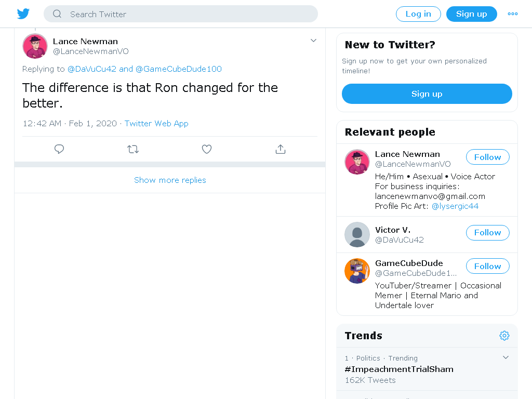Reply to Lance Newman's tweet
Image resolution: width=532 pixels, height=399 pixels.
point(59,149)
